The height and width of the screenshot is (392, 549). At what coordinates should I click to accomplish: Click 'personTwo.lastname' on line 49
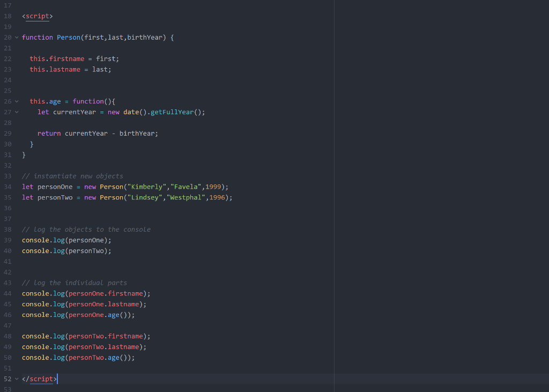(x=103, y=347)
